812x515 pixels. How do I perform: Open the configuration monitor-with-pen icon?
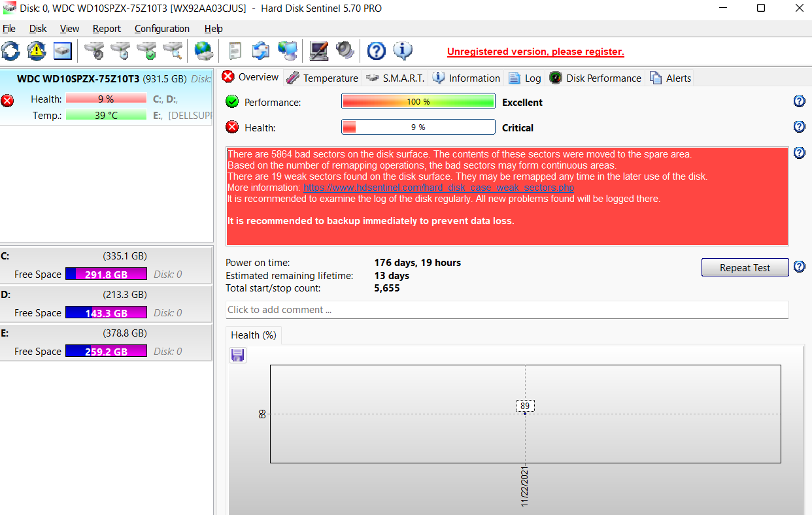319,50
